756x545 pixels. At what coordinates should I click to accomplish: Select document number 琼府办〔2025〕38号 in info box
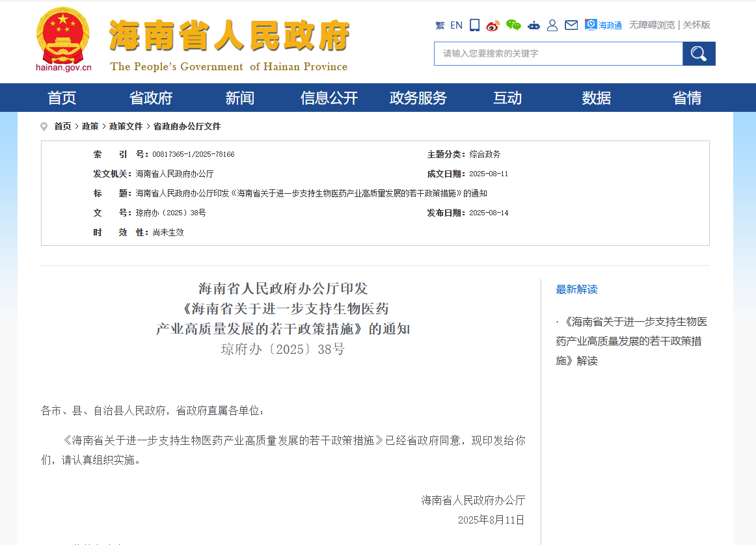[170, 213]
